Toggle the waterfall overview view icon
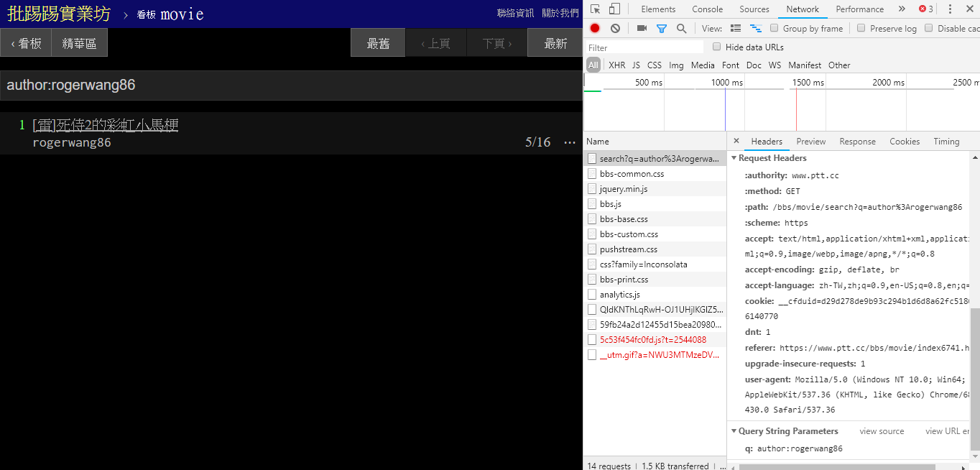This screenshot has width=980, height=470. point(755,28)
